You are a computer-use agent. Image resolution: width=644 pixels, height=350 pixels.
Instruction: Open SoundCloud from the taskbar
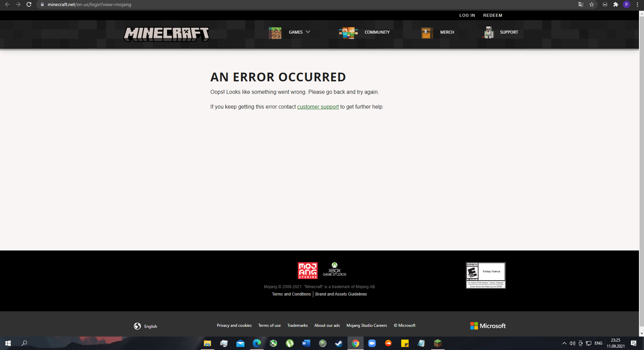(388, 343)
